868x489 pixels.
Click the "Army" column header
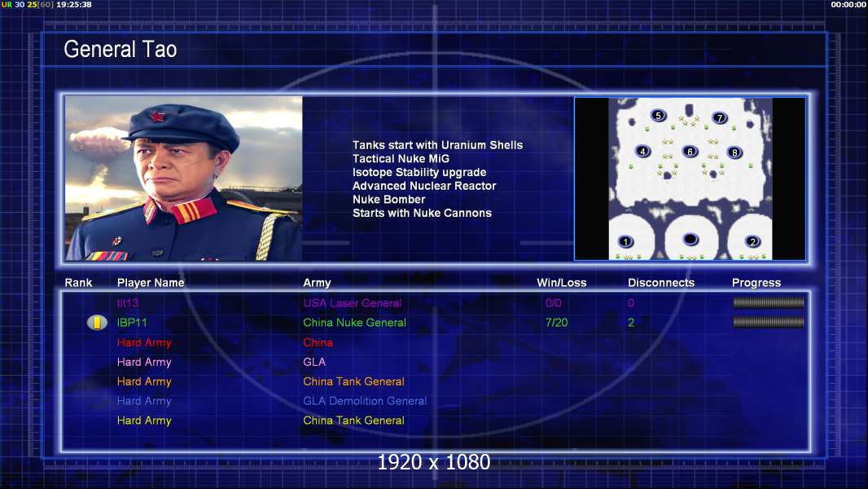(x=317, y=283)
